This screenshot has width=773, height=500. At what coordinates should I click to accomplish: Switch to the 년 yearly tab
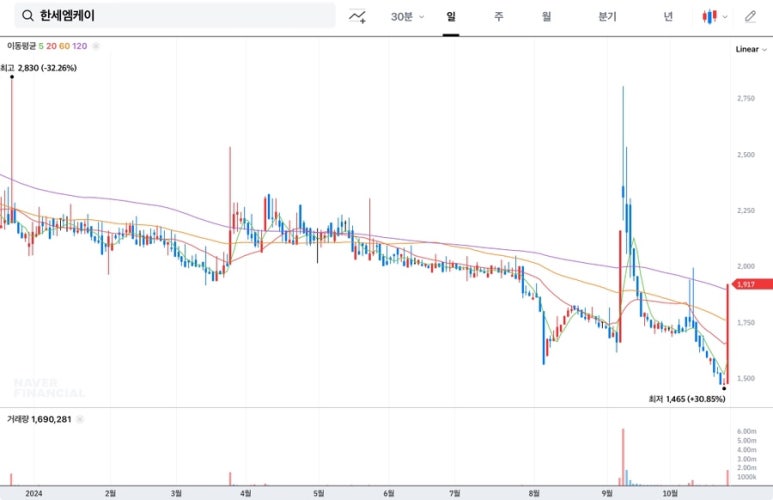[668, 17]
